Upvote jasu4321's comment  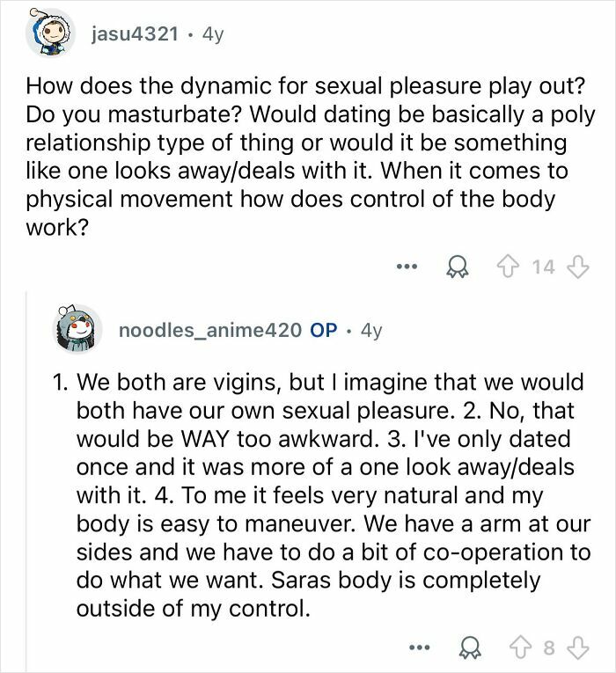[509, 267]
